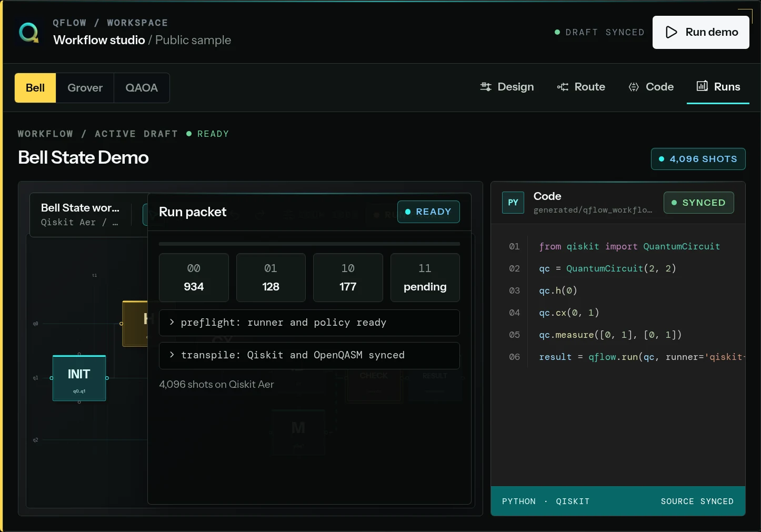
Task: Click the q2 qubit label on canvas
Action: pyautogui.click(x=35, y=440)
